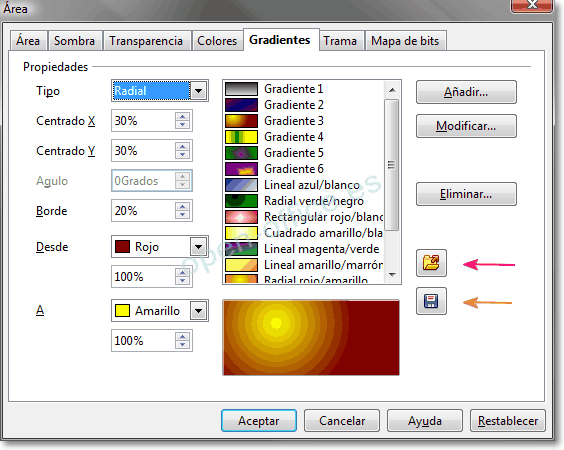The image size is (564, 450).
Task: Select Lineal azul/blanco gradient
Action: point(304,185)
